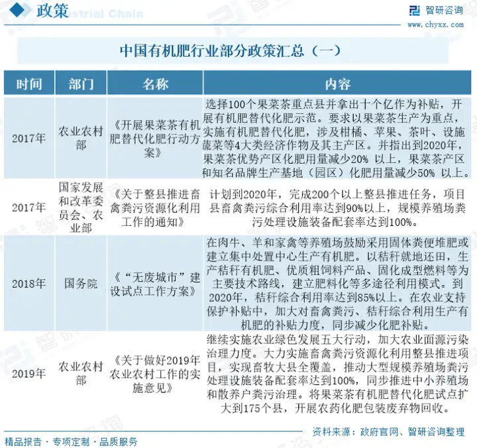Select the 2018年 time cell
477x448 pixels.
tap(29, 284)
